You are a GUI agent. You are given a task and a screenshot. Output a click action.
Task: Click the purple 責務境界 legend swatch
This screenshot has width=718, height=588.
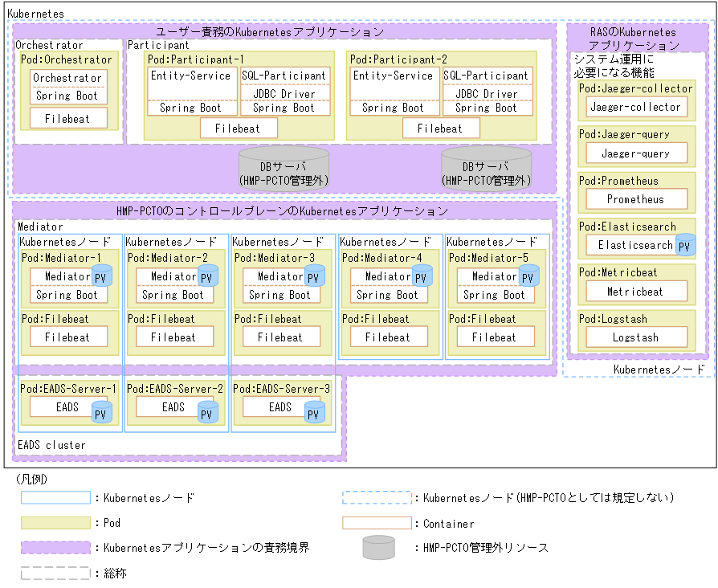click(56, 547)
